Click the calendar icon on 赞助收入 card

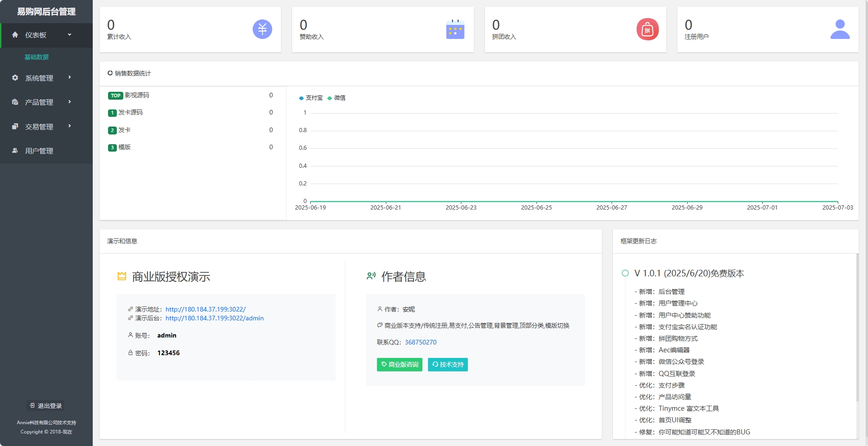click(x=455, y=29)
